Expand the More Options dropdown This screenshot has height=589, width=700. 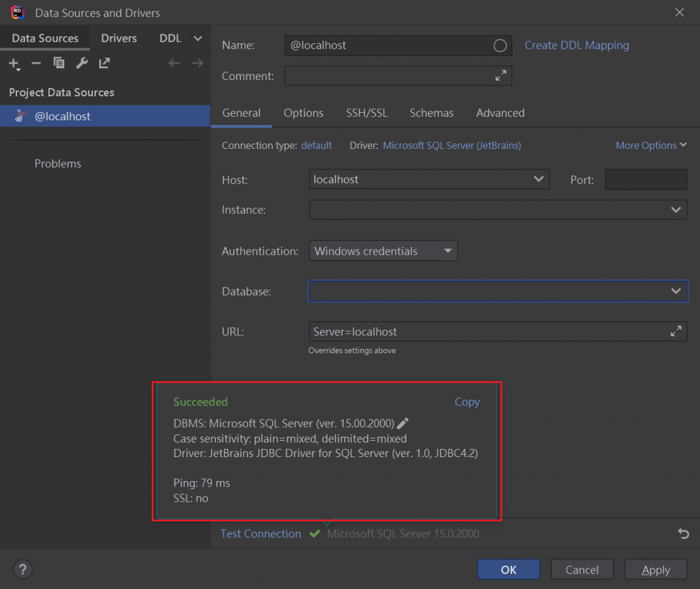[651, 146]
